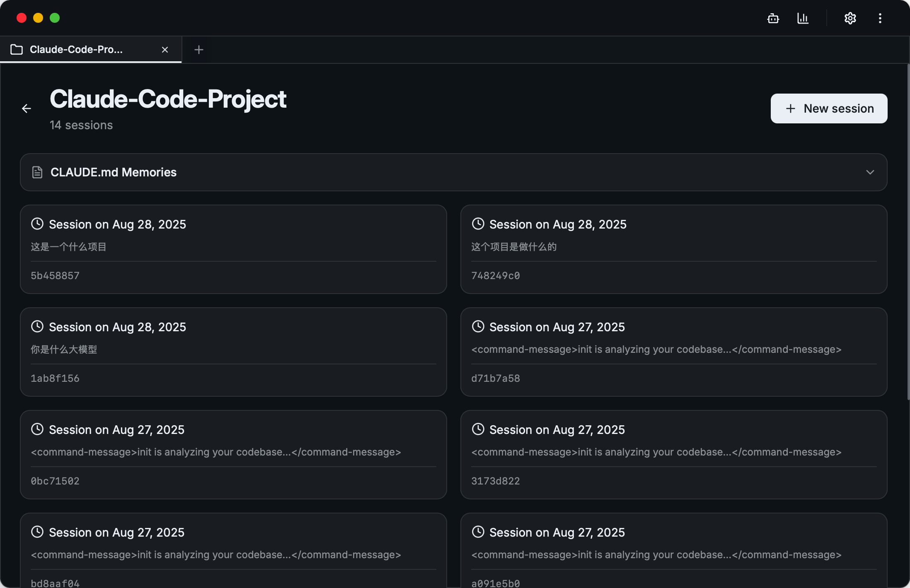Open session d71b7a58 from Aug 27
The image size is (910, 588).
click(673, 352)
